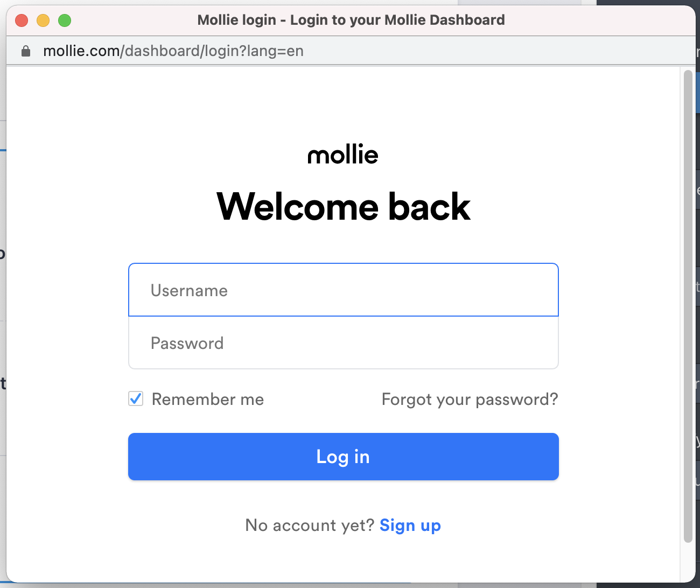Click the padlock icon in the address bar
Image resolution: width=700 pixels, height=588 pixels.
tap(25, 51)
